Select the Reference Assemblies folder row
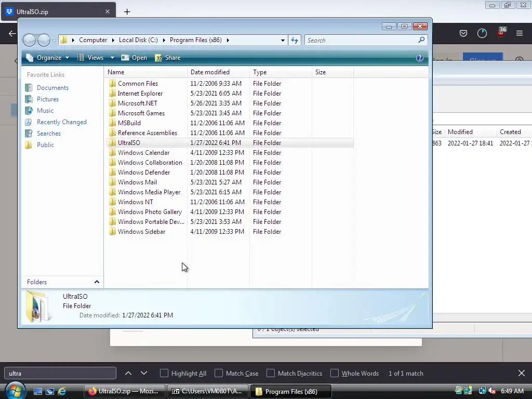The width and height of the screenshot is (532, 399). click(230, 133)
